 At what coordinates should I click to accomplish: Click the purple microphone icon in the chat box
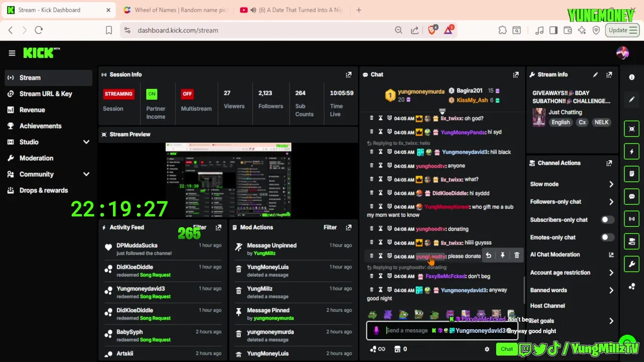tap(376, 330)
